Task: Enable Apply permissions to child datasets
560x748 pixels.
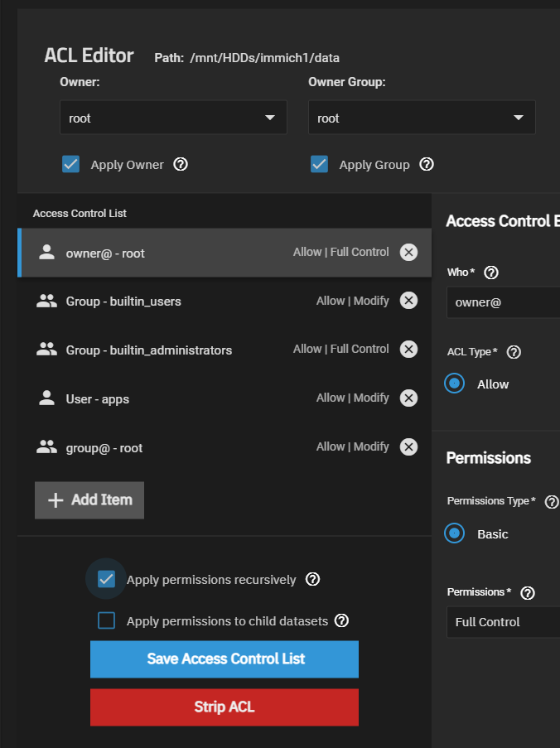Action: 106,620
